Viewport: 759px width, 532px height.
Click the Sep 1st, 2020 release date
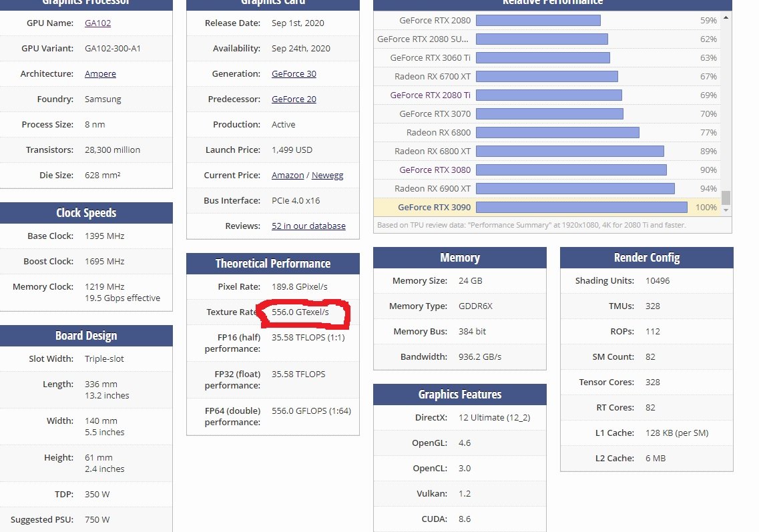[x=298, y=23]
